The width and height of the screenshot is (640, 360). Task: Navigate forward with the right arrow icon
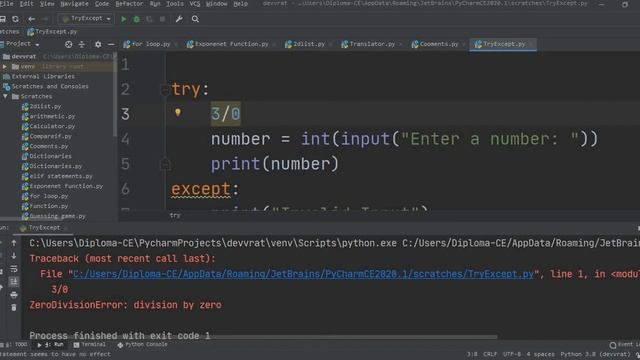[x=45, y=19]
